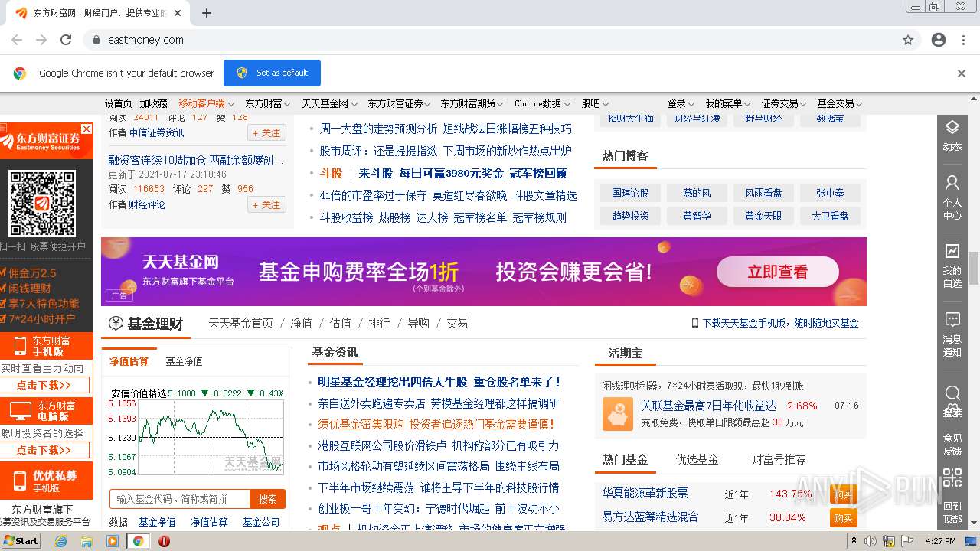Click the address bar eastmoney.com
980x551 pixels.
[490, 40]
